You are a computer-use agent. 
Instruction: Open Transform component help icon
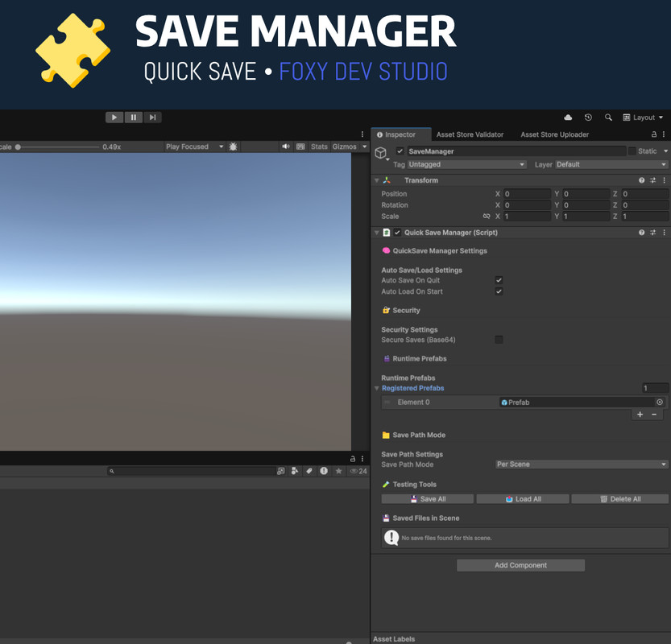click(642, 180)
